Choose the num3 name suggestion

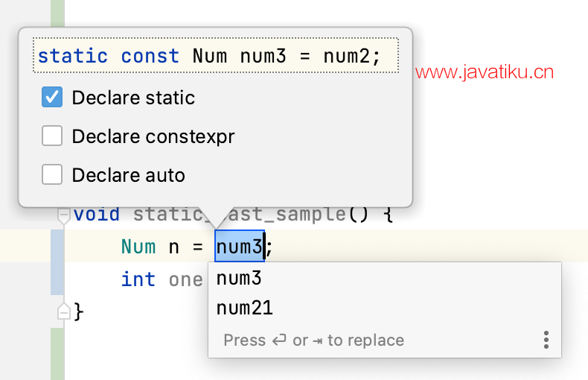[239, 279]
